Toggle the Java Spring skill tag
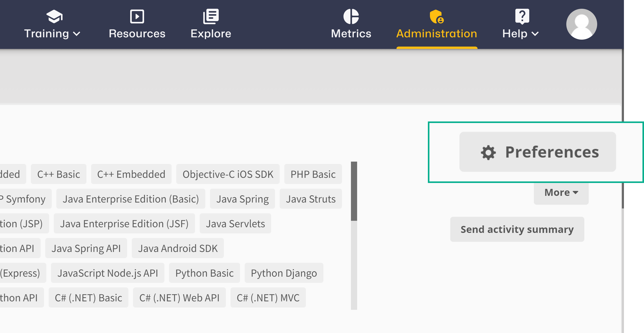The height and width of the screenshot is (333, 644). [x=242, y=199]
